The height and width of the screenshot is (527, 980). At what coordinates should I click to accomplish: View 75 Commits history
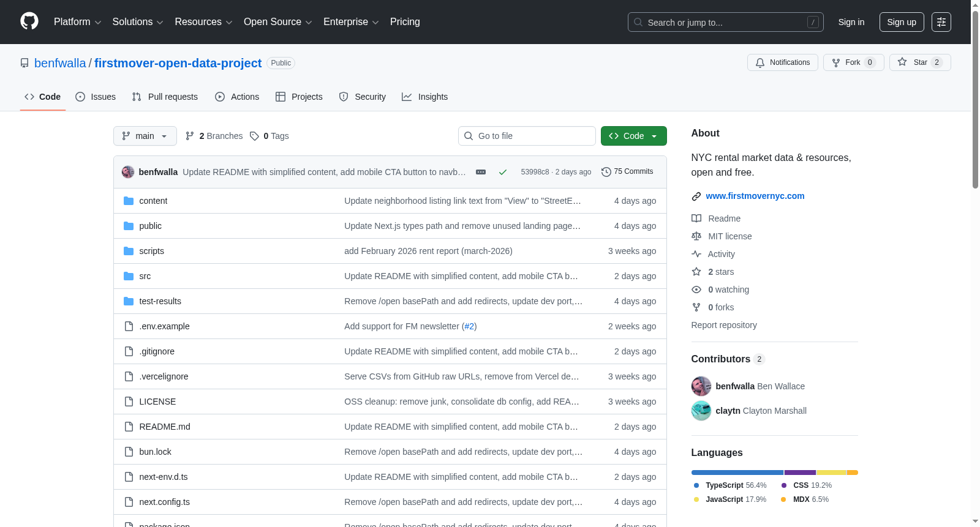(627, 171)
